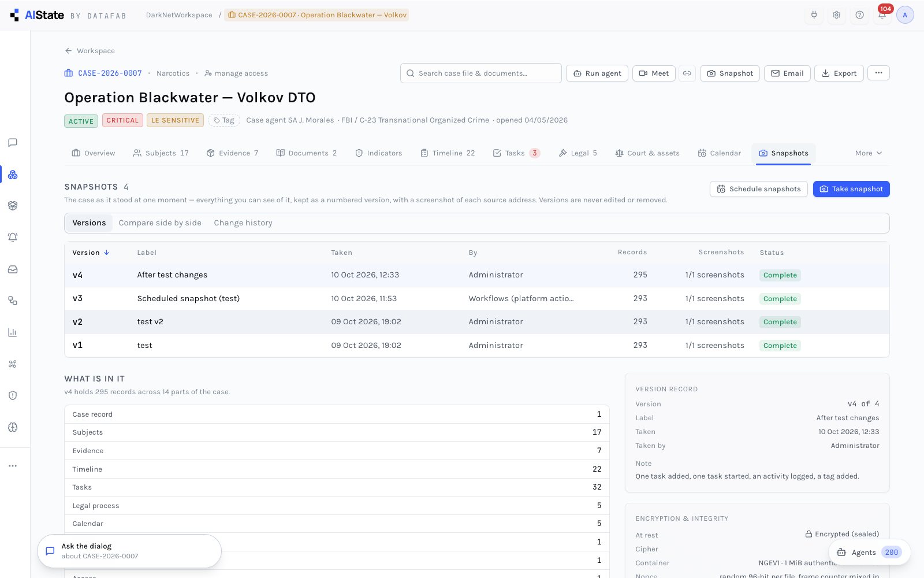The height and width of the screenshot is (578, 924).
Task: Open the alerts bell icon in sidebar
Action: point(13,238)
